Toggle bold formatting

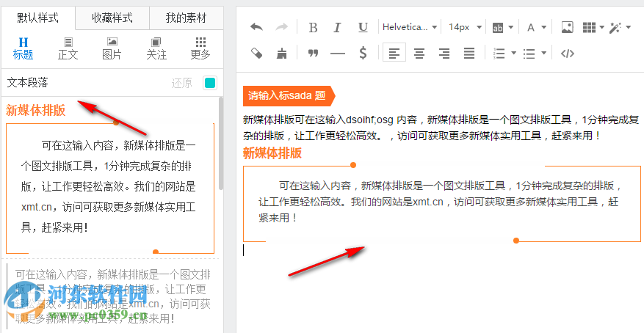[x=313, y=27]
